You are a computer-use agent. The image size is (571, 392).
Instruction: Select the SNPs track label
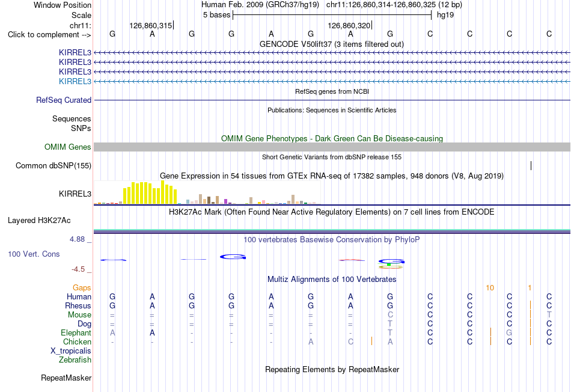click(x=81, y=128)
